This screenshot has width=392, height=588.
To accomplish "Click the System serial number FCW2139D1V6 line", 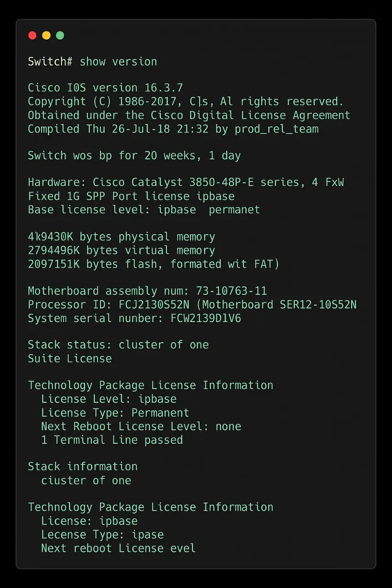I will [x=134, y=318].
